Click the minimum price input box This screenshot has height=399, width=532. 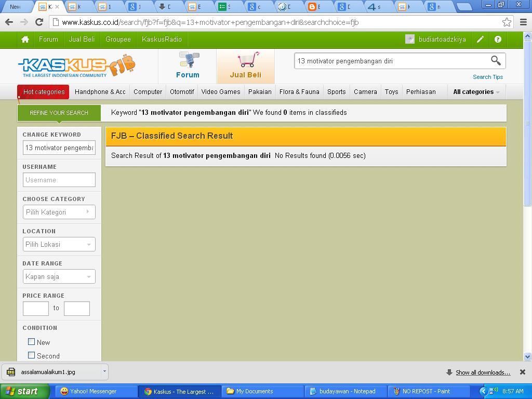(x=36, y=309)
